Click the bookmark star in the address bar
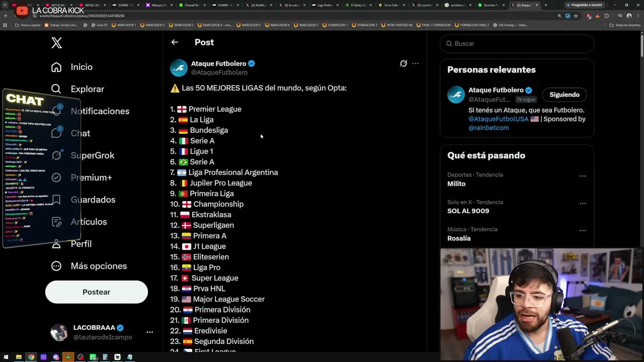This screenshot has height=362, width=644. (576, 16)
